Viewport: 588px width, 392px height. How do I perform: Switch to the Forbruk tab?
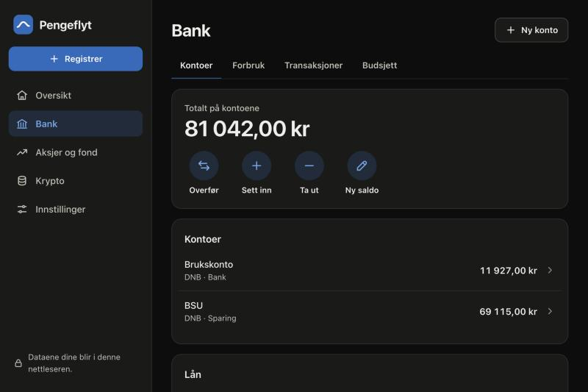click(x=248, y=65)
